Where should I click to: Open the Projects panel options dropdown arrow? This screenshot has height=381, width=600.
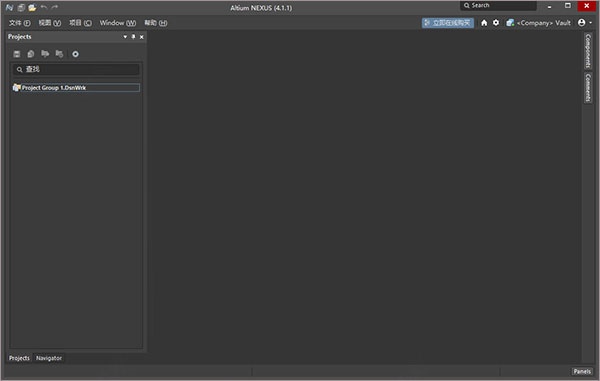tap(125, 37)
